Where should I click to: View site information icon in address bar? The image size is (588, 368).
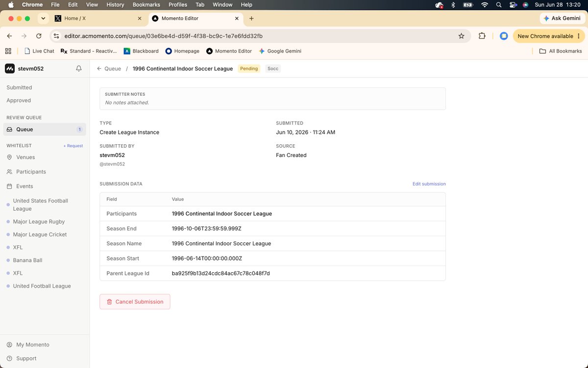pyautogui.click(x=56, y=36)
